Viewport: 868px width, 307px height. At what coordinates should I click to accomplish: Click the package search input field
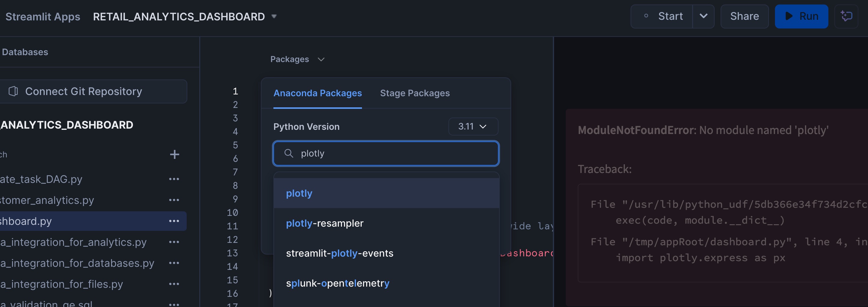coord(391,153)
